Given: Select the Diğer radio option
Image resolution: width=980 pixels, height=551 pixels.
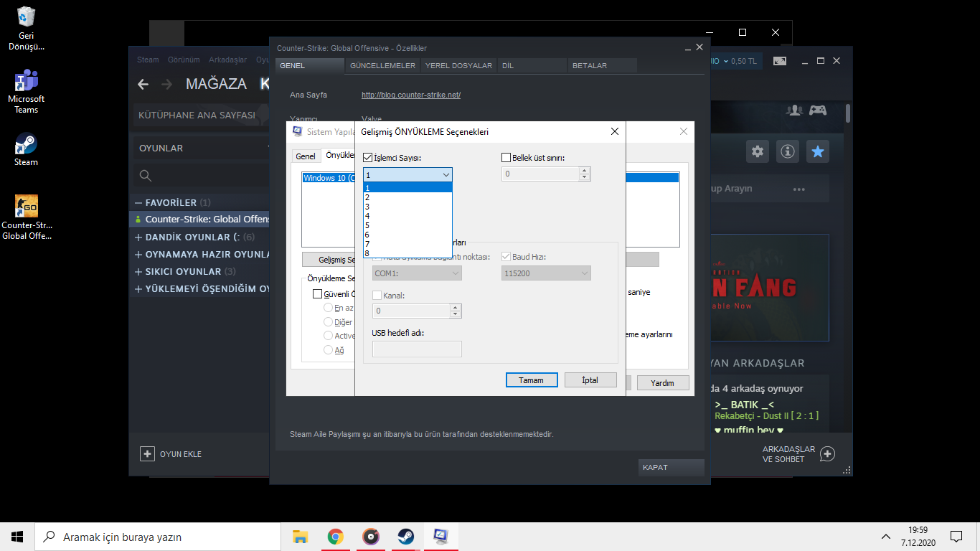Looking at the screenshot, I should click(329, 322).
